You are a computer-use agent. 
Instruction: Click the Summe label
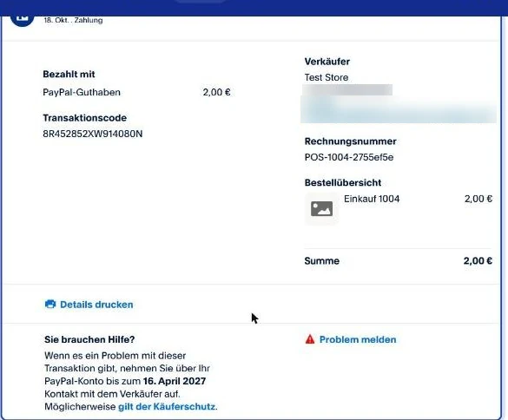click(321, 260)
